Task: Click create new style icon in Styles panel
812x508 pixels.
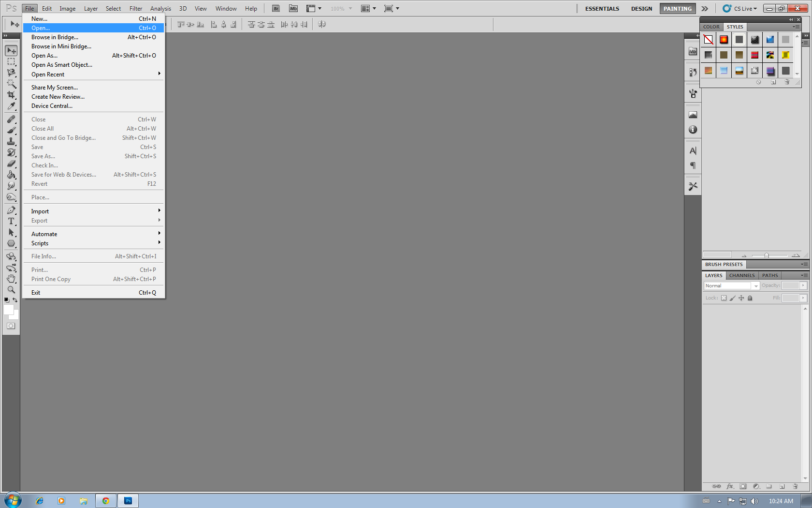Action: tap(773, 82)
